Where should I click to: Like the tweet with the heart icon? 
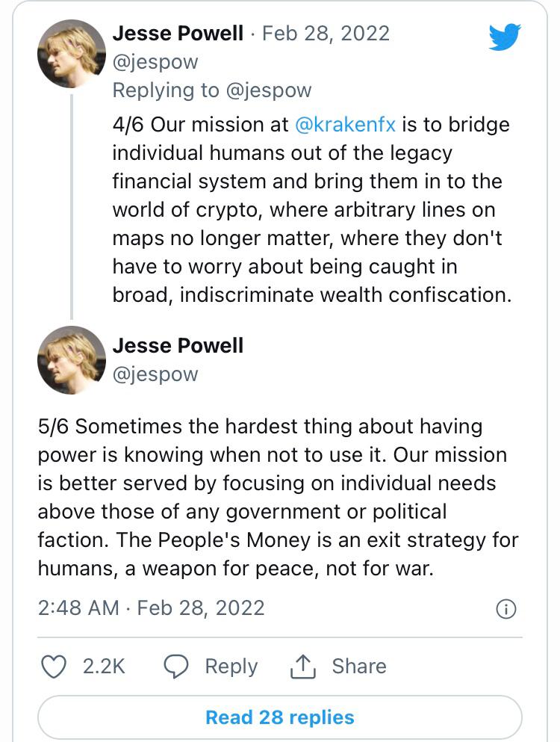pyautogui.click(x=54, y=666)
